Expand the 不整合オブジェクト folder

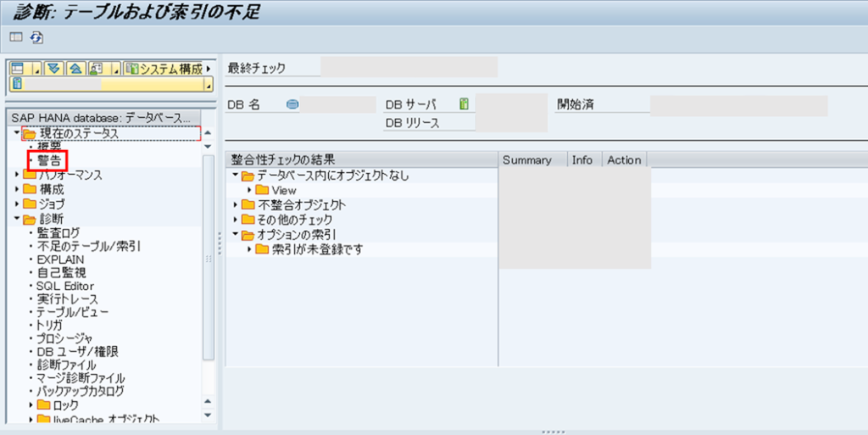(236, 204)
